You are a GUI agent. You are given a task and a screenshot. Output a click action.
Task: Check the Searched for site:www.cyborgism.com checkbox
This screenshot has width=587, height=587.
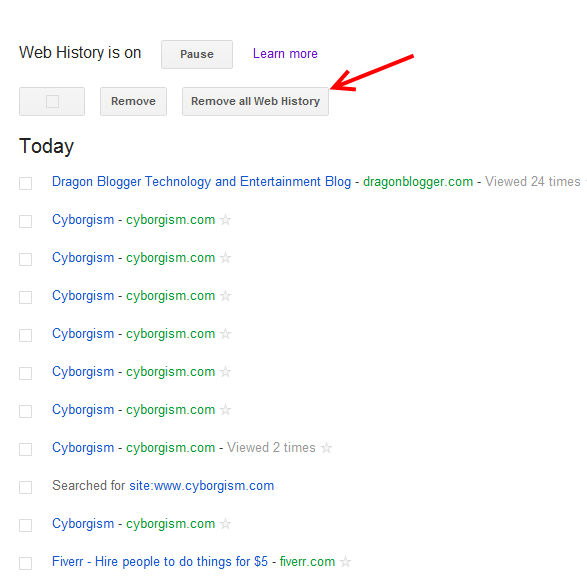[x=25, y=487]
